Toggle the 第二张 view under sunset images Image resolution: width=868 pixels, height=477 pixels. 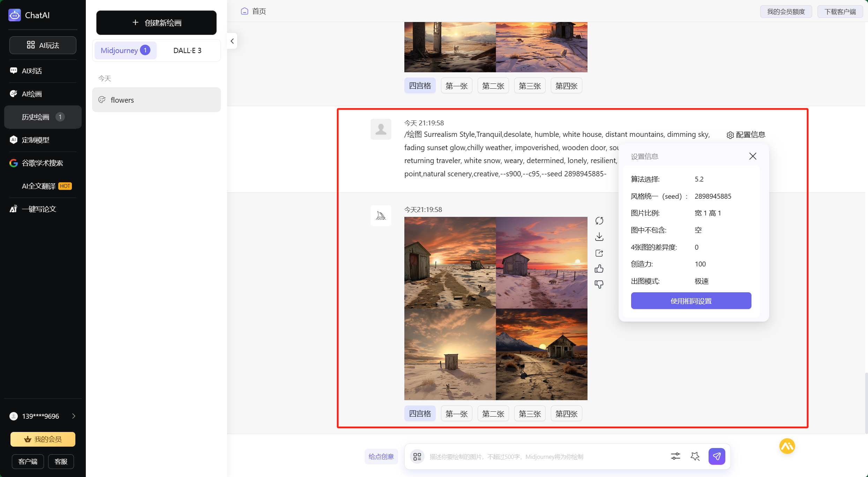493,414
